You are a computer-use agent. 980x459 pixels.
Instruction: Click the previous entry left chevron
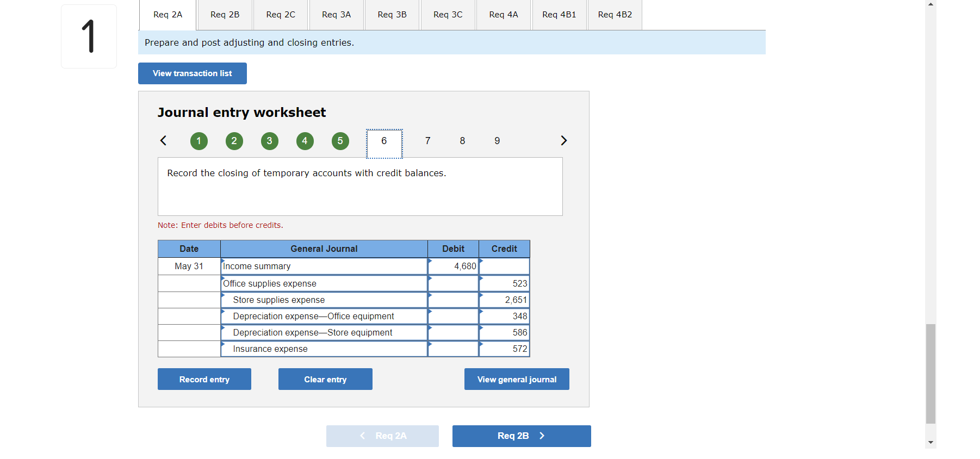coord(163,140)
